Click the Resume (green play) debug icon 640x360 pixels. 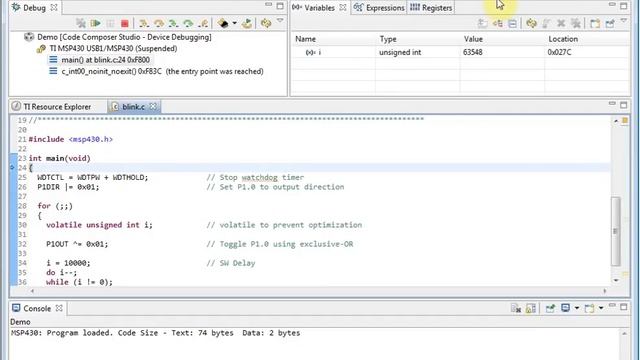[96, 23]
